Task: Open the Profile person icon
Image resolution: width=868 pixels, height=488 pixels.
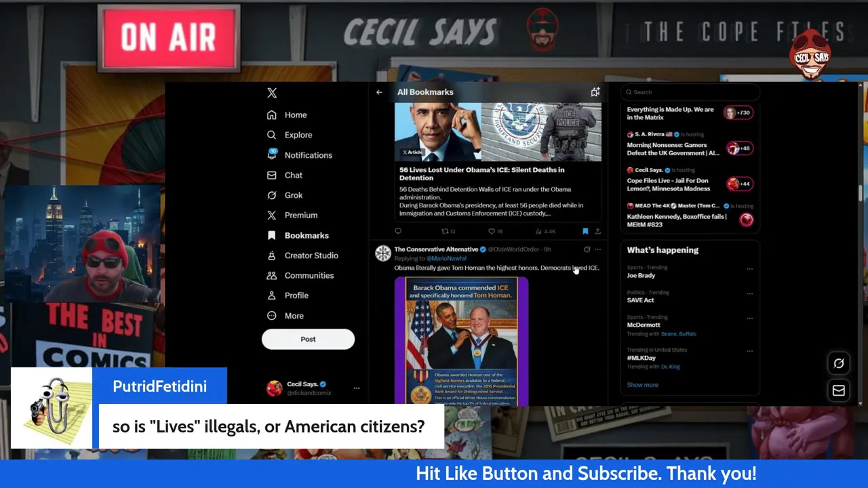Action: click(271, 296)
